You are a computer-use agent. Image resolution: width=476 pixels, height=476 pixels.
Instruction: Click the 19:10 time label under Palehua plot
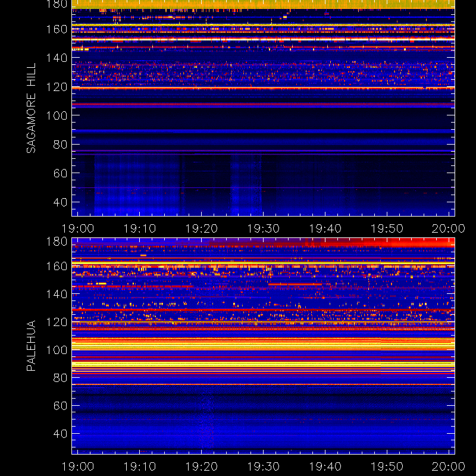pyautogui.click(x=139, y=466)
